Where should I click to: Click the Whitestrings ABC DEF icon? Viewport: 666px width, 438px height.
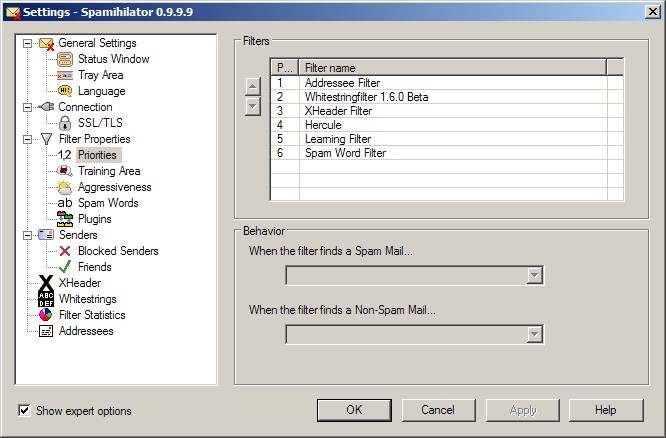46,299
